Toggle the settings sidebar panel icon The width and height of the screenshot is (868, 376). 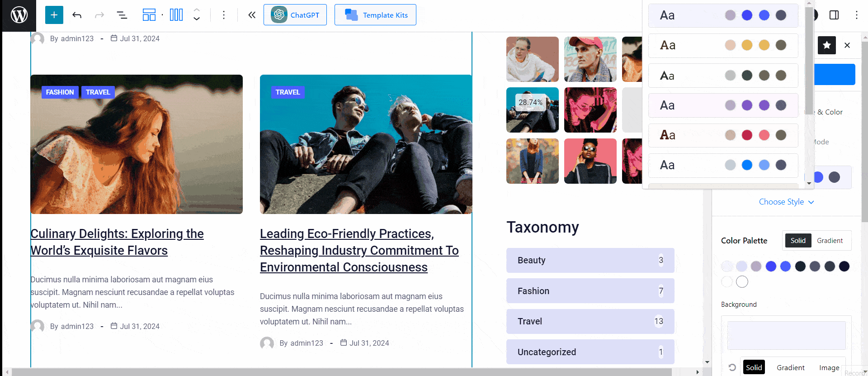point(834,15)
